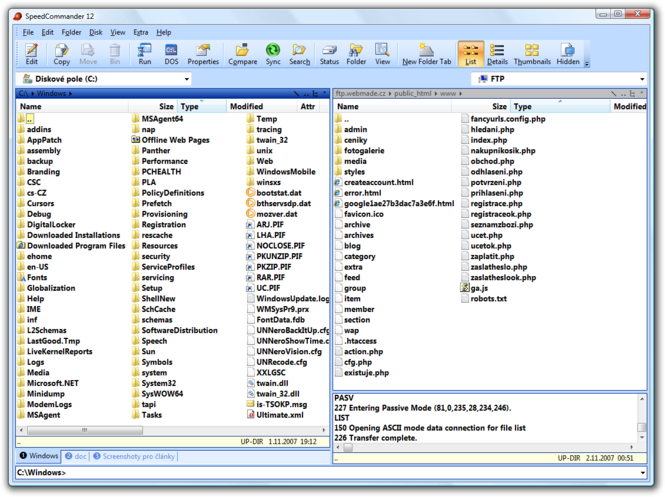Image resolution: width=665 pixels, height=497 pixels.
Task: Click the Folder toolbar icon
Action: tap(356, 54)
